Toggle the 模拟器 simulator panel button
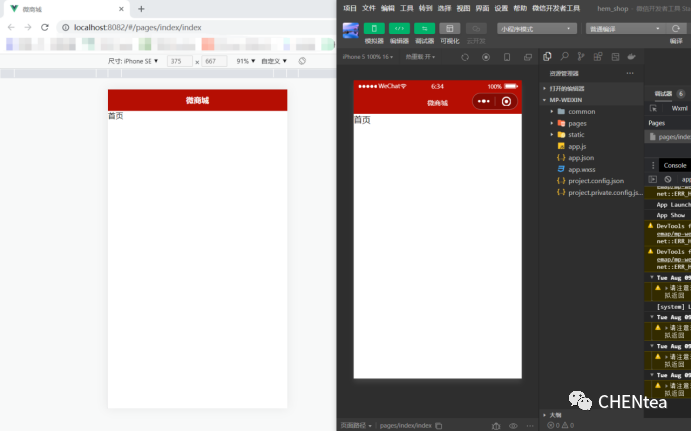Viewport: 691px width, 431px height. pyautogui.click(x=374, y=29)
